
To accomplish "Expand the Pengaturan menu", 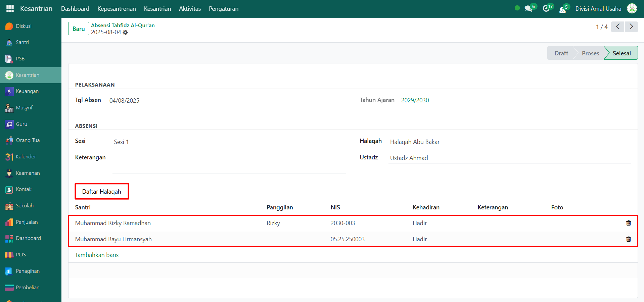I will click(x=224, y=9).
